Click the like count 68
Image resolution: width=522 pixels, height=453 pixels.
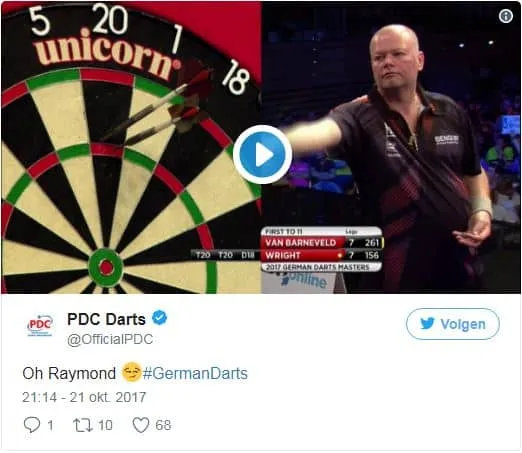(163, 425)
